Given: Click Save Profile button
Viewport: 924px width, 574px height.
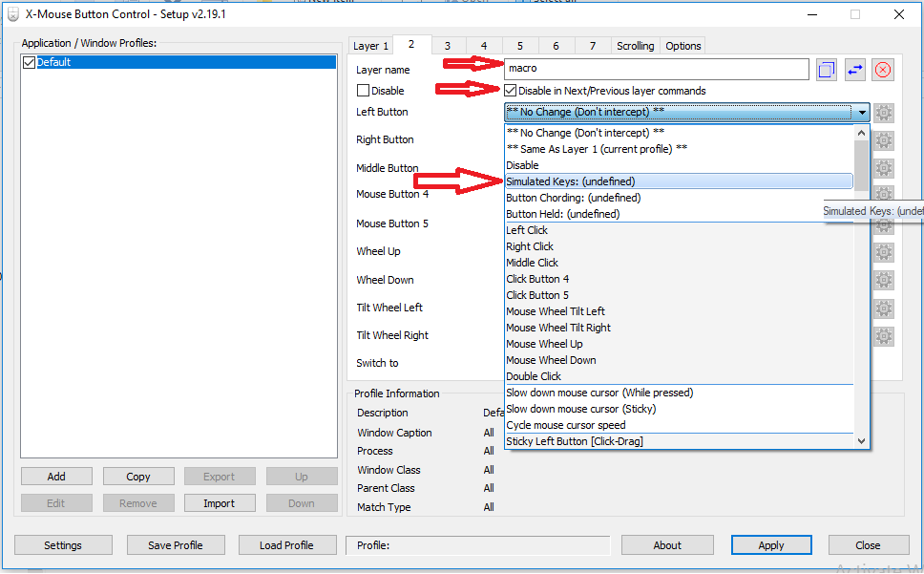Looking at the screenshot, I should 176,545.
